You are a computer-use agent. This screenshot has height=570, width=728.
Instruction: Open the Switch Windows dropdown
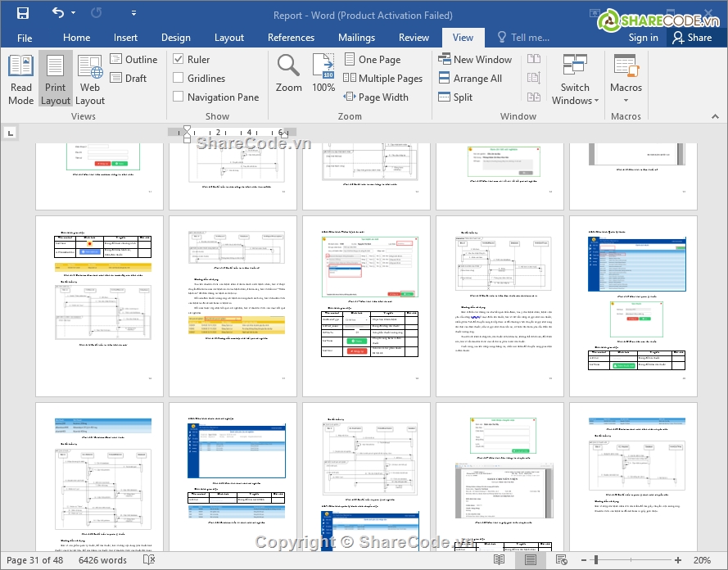(575, 79)
